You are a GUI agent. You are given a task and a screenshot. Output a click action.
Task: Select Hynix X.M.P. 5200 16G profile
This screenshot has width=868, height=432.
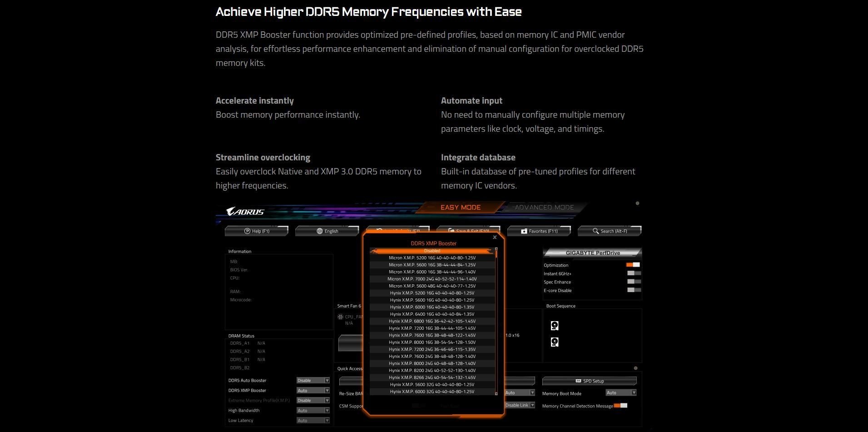[432, 293]
